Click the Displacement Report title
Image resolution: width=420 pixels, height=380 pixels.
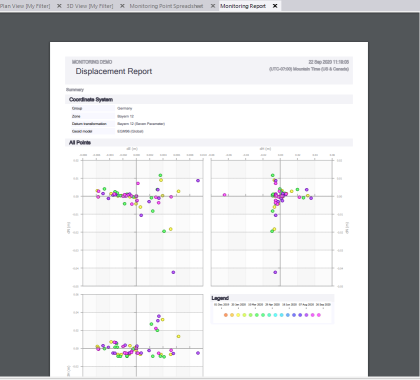pyautogui.click(x=114, y=71)
